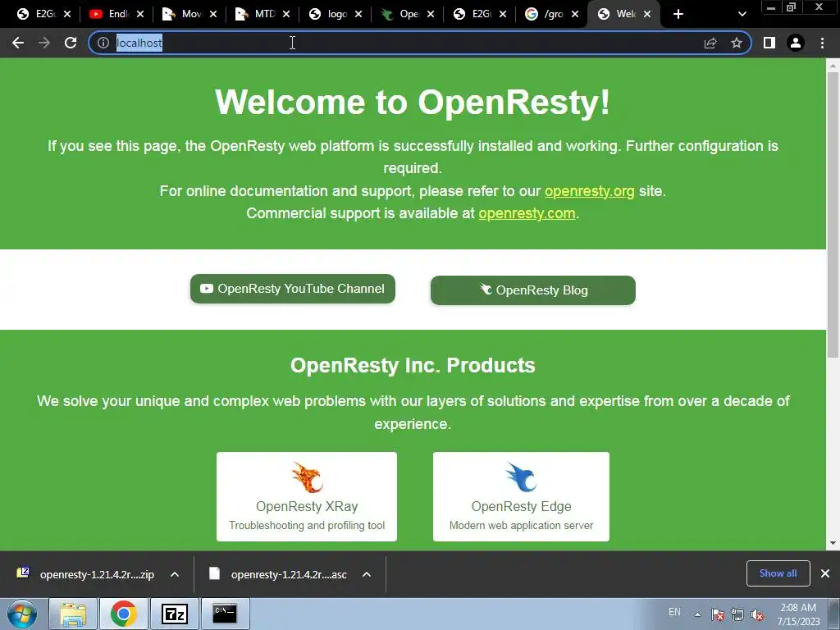The width and height of the screenshot is (840, 630).
Task: Open the Chrome profile menu
Action: (x=796, y=43)
